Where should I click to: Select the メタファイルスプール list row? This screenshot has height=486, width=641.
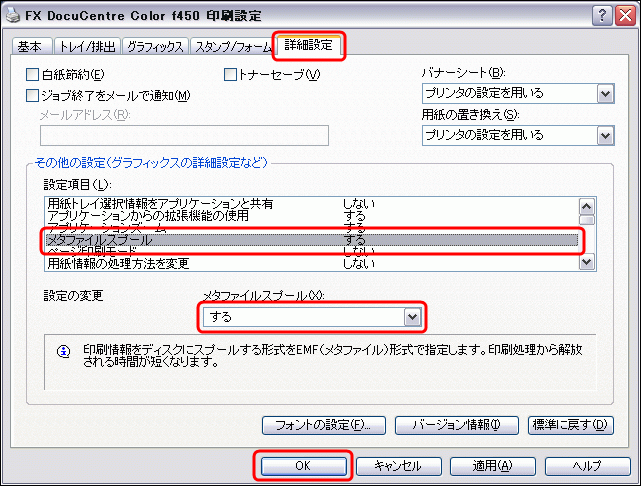311,240
